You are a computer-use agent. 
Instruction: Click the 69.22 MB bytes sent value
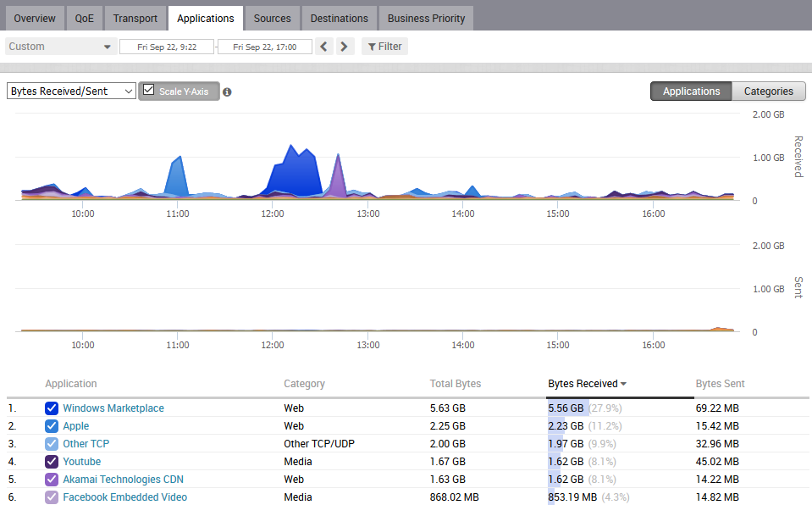point(717,408)
